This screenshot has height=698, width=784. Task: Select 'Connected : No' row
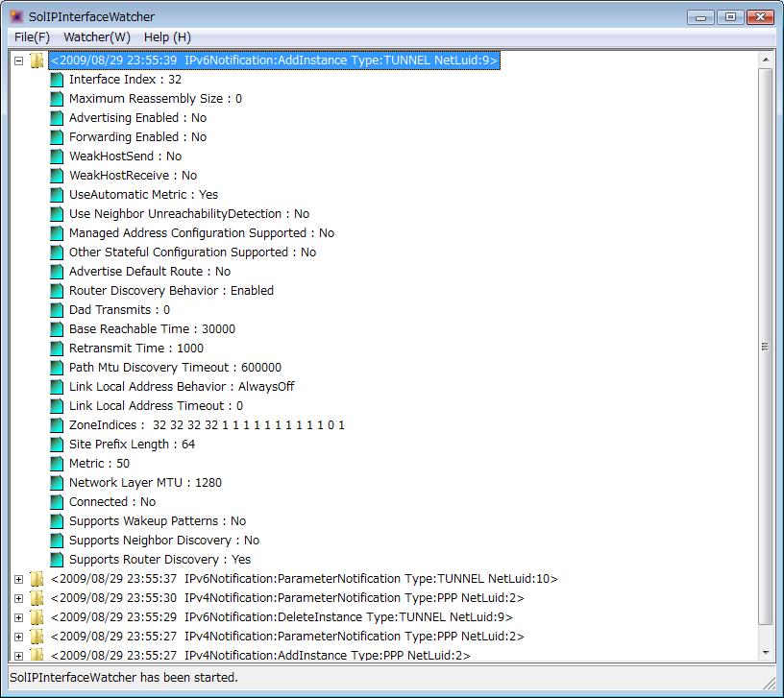coord(112,501)
